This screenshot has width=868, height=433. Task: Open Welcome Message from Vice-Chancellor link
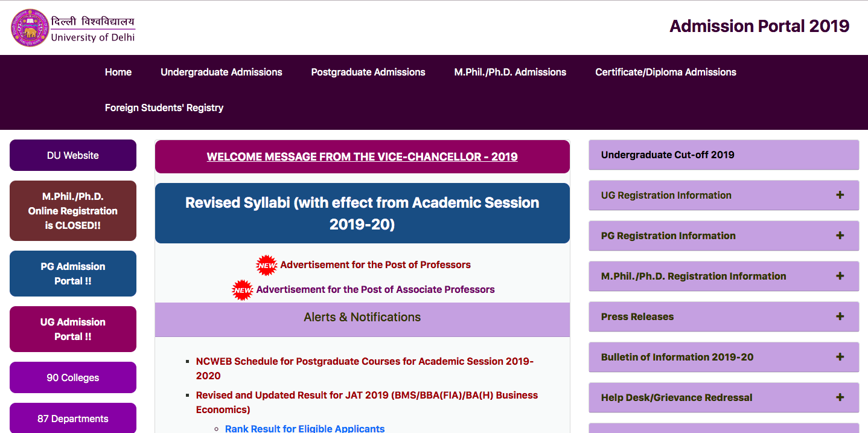362,156
